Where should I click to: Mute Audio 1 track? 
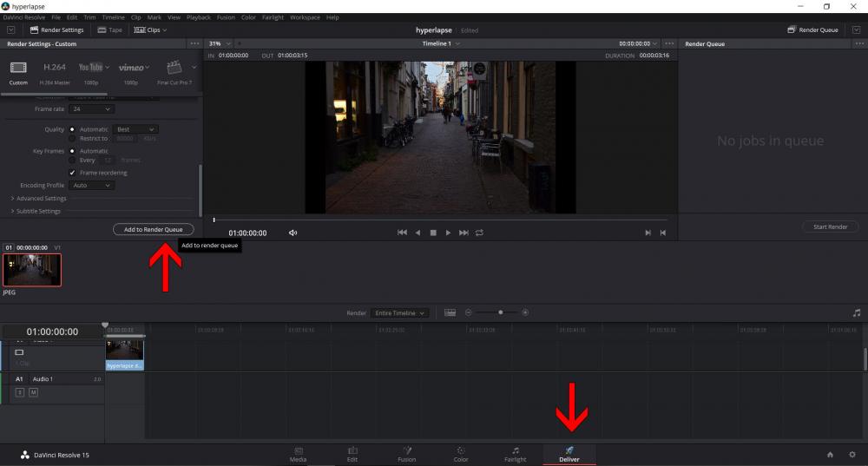pyautogui.click(x=33, y=392)
